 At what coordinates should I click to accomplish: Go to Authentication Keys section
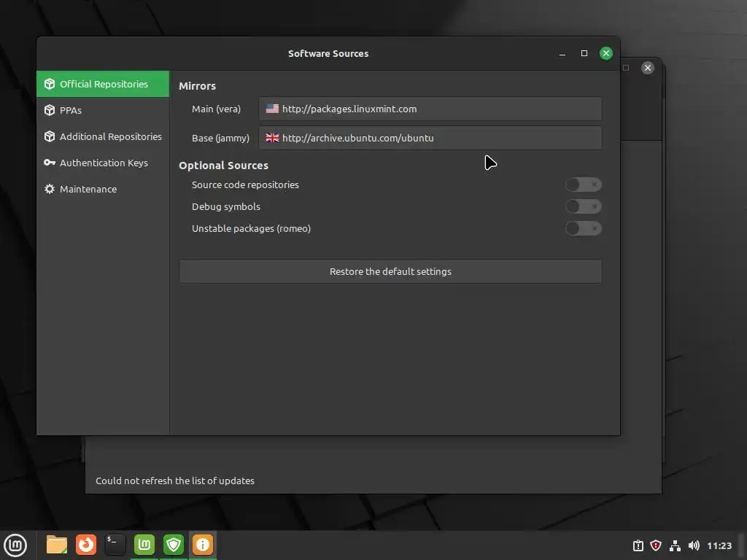[x=103, y=163]
